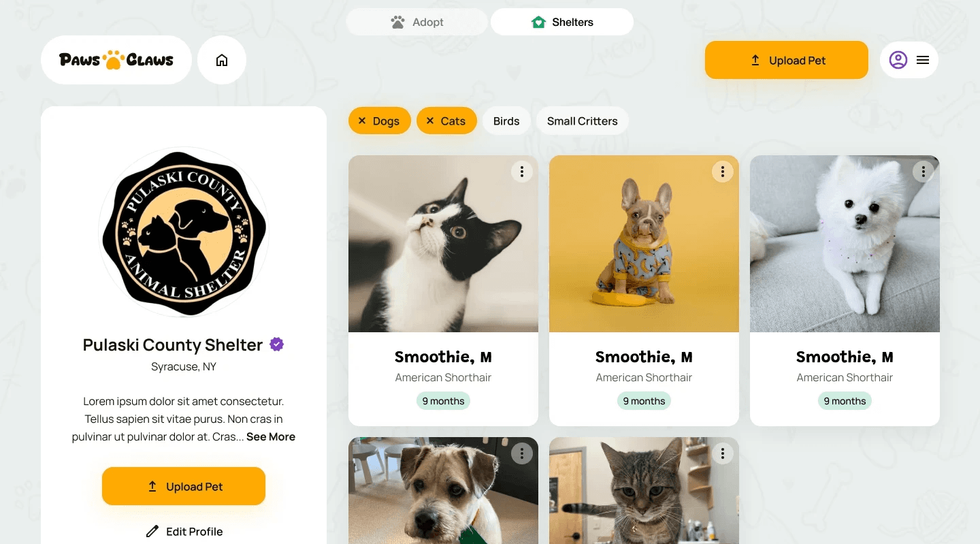Remove the Cats filter chip

(x=446, y=121)
